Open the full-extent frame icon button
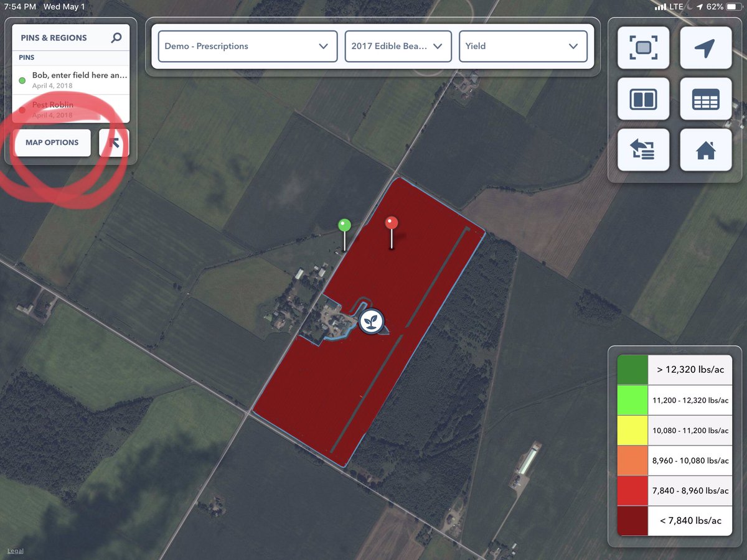The width and height of the screenshot is (747, 560). tap(644, 47)
